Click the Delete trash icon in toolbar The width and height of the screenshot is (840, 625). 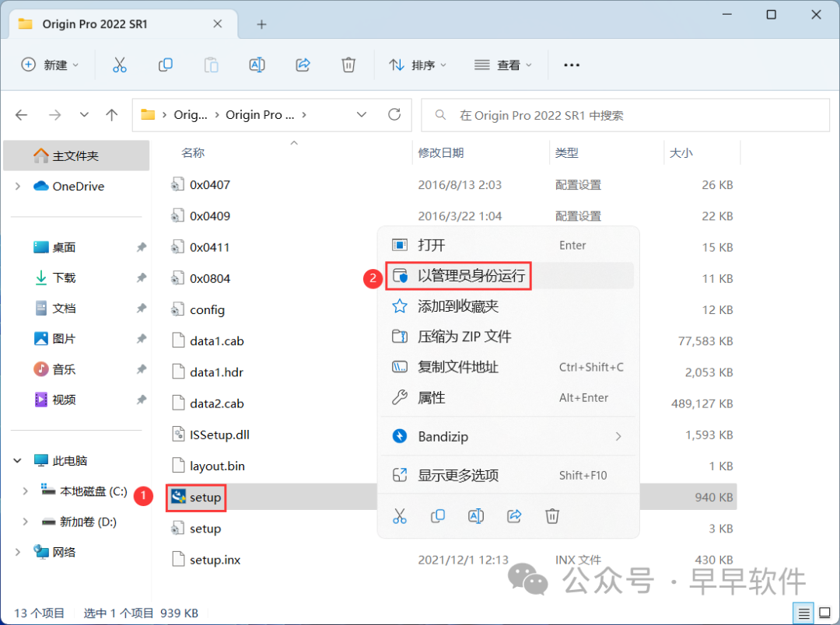(348, 65)
